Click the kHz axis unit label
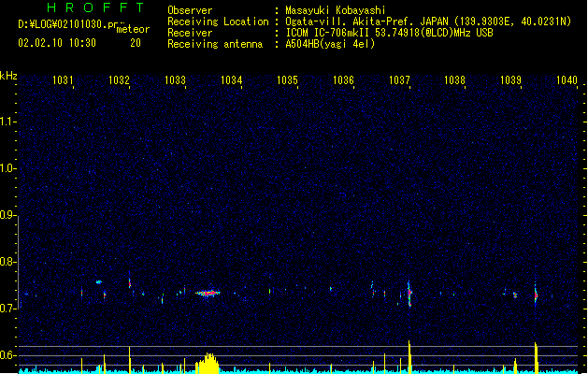 (8, 76)
